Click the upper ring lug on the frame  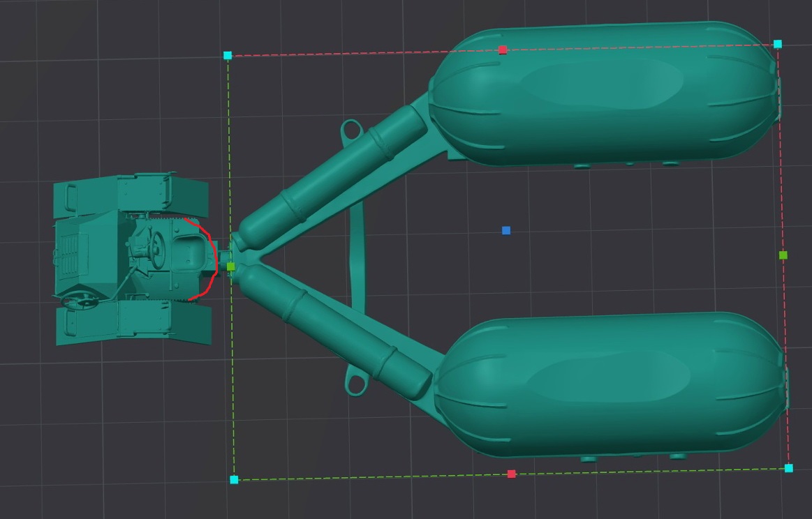point(350,129)
